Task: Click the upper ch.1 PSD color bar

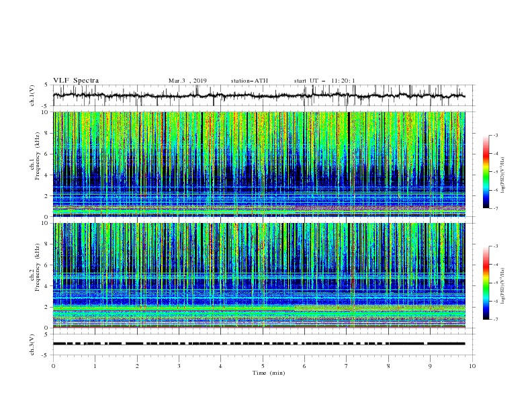Action: 486,172
